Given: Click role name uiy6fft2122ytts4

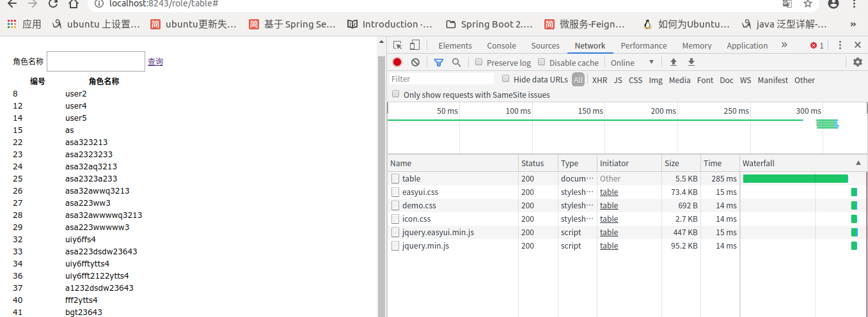Looking at the screenshot, I should point(97,275).
